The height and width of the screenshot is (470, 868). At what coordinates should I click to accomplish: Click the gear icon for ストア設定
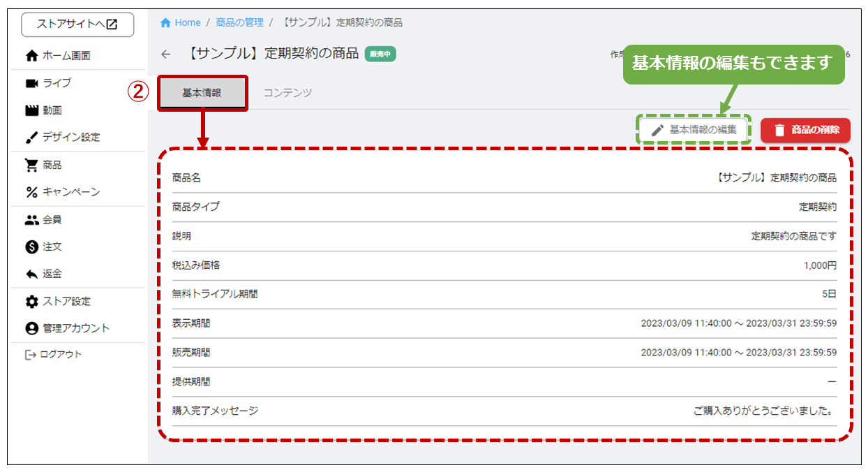[x=31, y=302]
